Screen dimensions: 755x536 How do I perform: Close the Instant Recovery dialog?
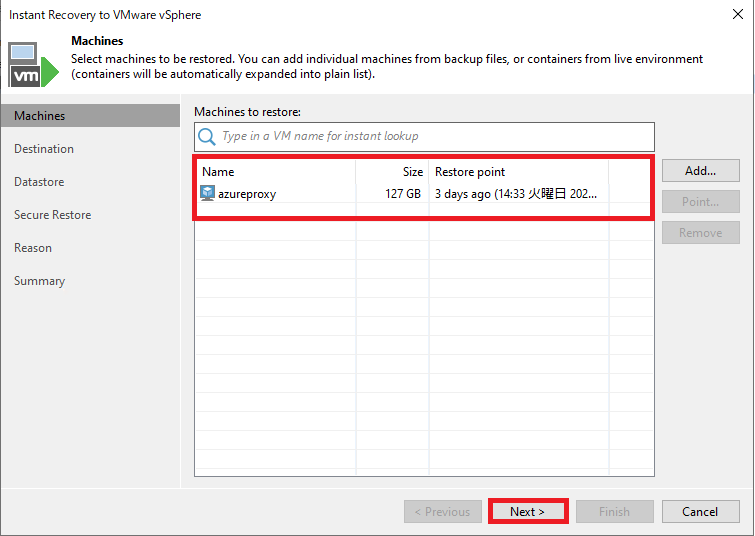737,14
